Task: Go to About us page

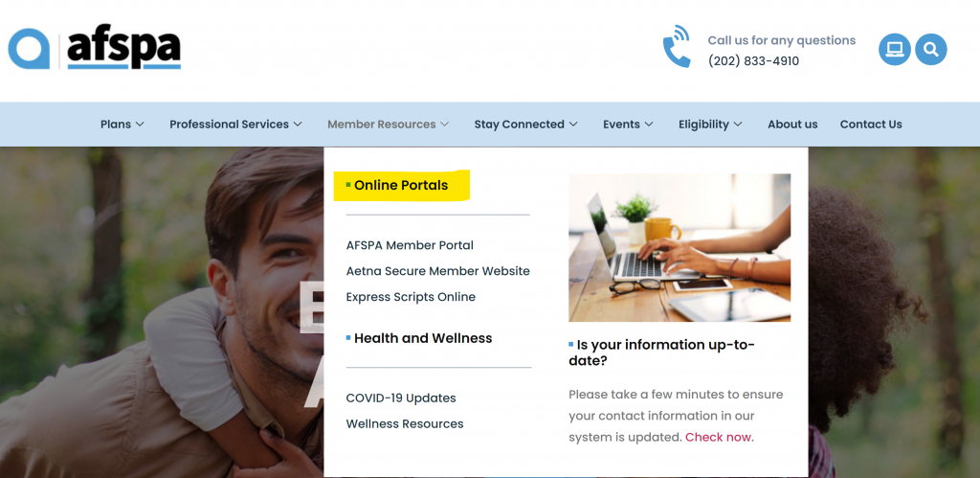Action: click(x=792, y=125)
